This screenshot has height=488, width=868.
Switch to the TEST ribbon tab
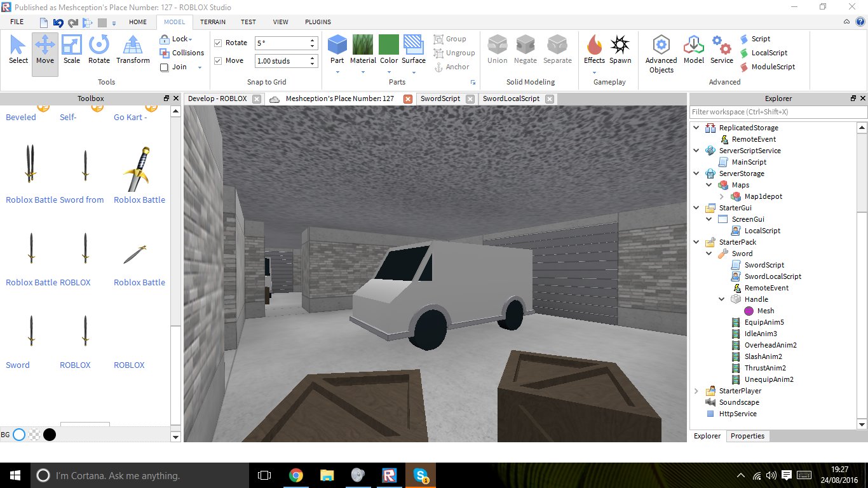tap(248, 22)
